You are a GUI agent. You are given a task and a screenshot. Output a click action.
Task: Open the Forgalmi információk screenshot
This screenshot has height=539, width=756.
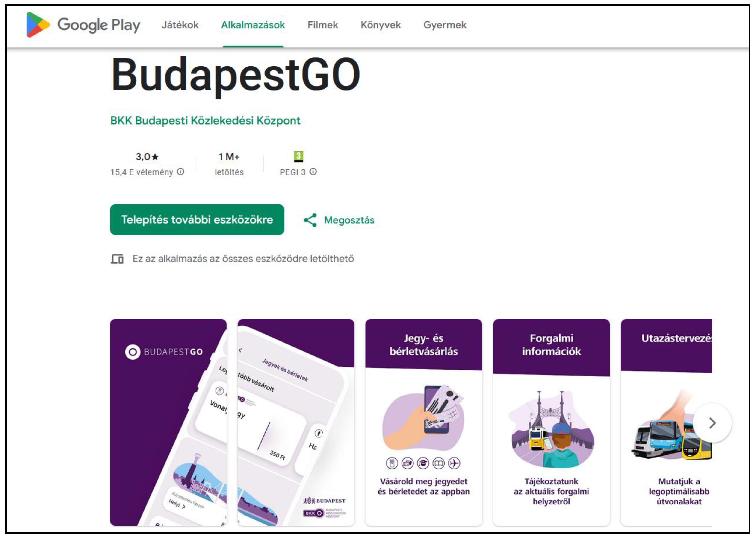tap(551, 422)
